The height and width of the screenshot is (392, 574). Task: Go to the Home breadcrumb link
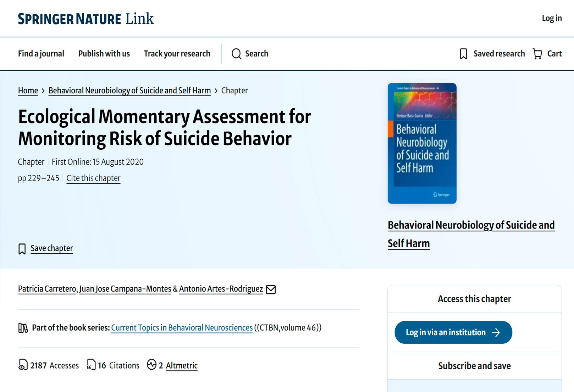tap(28, 90)
